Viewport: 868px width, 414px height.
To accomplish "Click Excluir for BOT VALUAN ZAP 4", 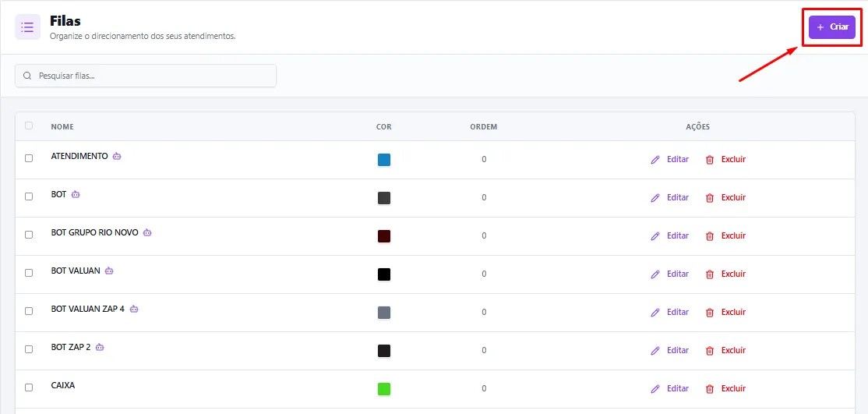I will [725, 312].
